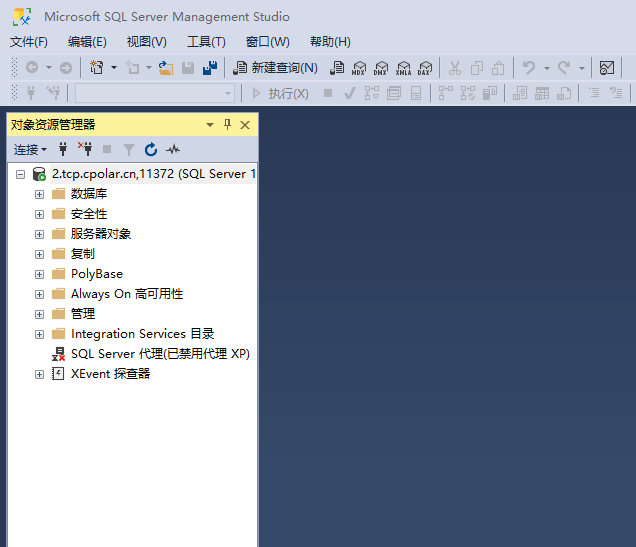This screenshot has width=636, height=547.
Task: Click the Paste clipboard icon
Action: [498, 68]
